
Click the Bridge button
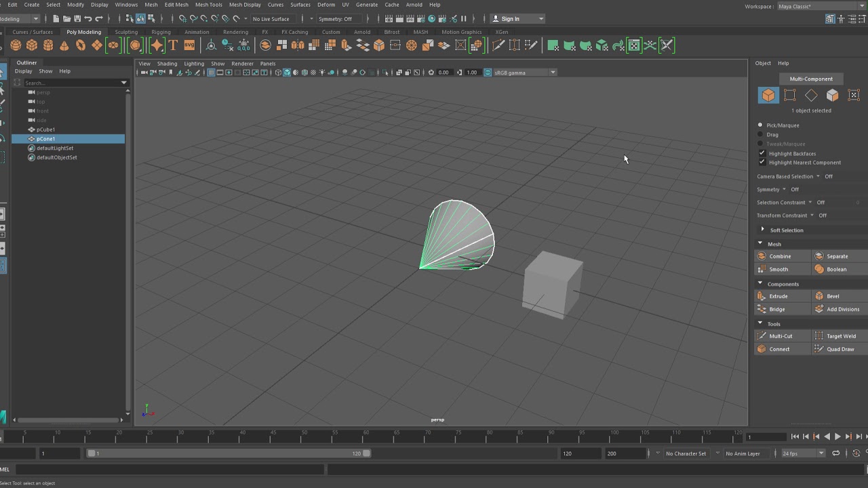783,309
